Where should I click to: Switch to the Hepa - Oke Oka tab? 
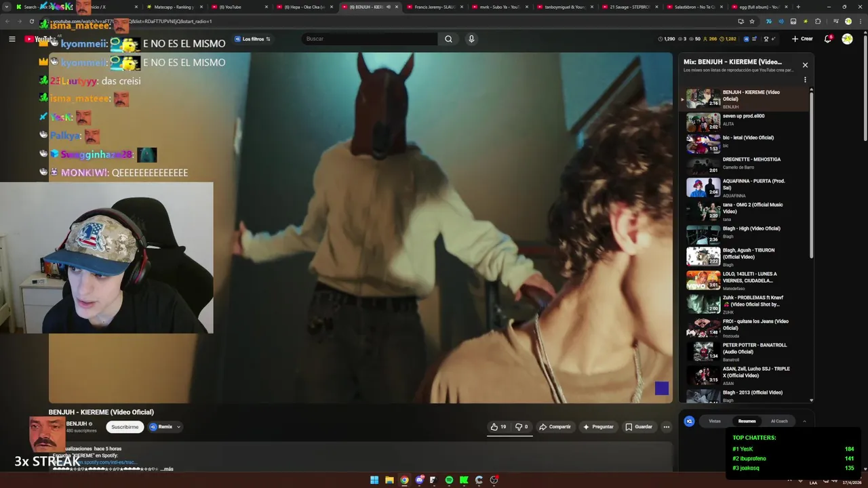304,7
